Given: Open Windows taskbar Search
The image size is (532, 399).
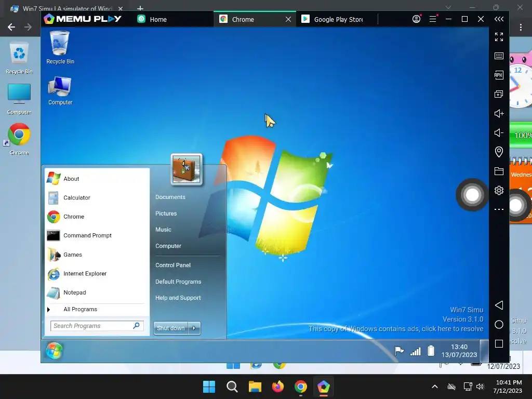Looking at the screenshot, I should click(x=232, y=387).
